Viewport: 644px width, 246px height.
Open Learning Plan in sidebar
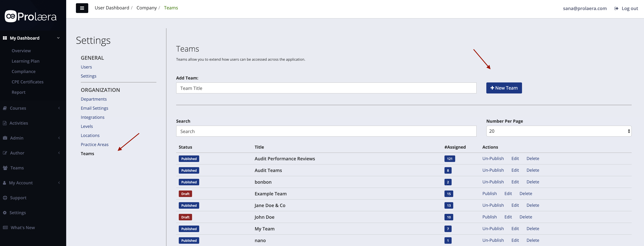pos(25,61)
